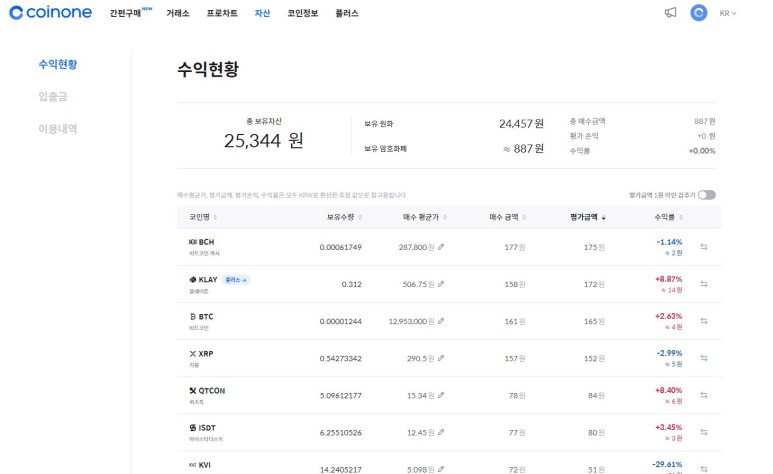Select 이용내역 in the sidebar
Screen dimensions: 773x474
58,129
